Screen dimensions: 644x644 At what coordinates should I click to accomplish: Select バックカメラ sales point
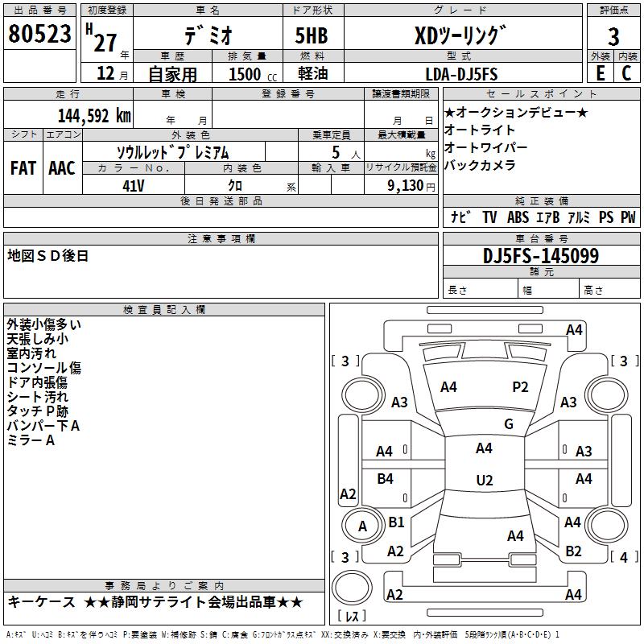click(480, 165)
